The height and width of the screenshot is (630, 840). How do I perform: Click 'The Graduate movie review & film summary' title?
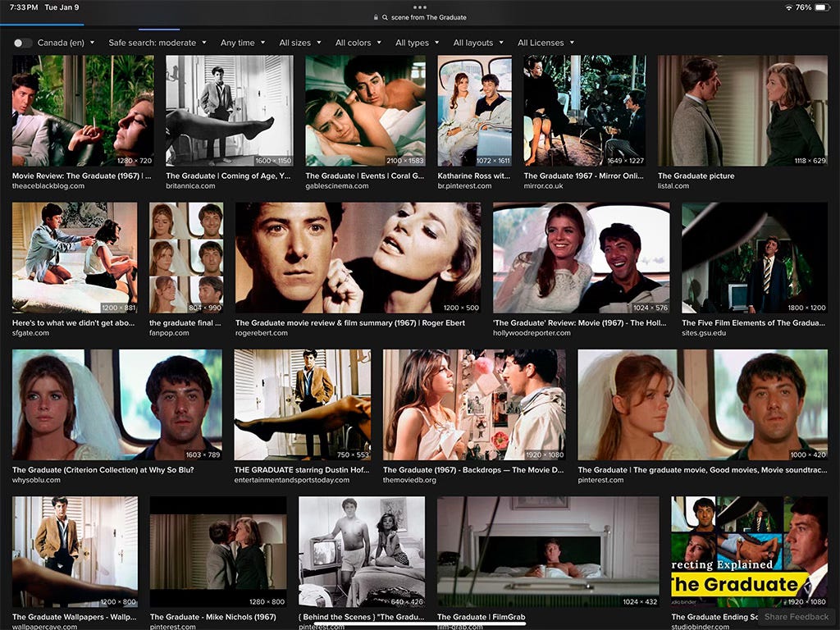click(349, 323)
